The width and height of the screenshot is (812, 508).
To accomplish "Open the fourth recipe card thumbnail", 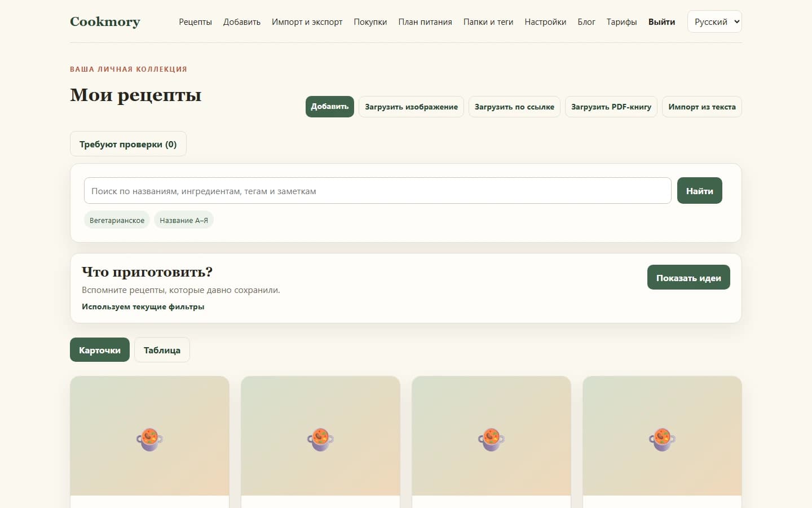I will tap(662, 436).
